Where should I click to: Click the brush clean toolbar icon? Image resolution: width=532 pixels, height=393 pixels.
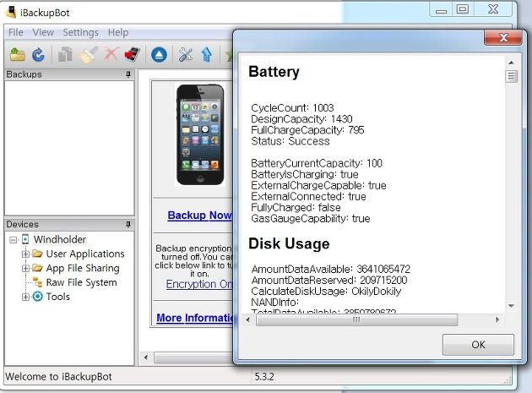point(88,54)
